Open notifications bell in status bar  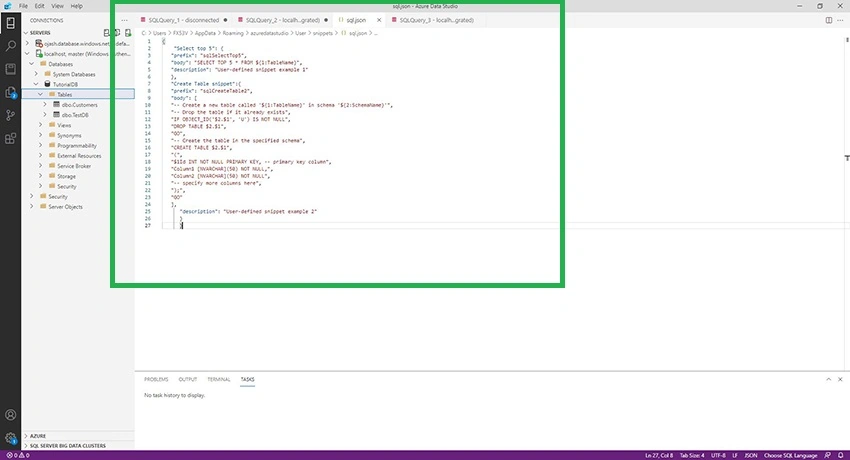[840, 456]
